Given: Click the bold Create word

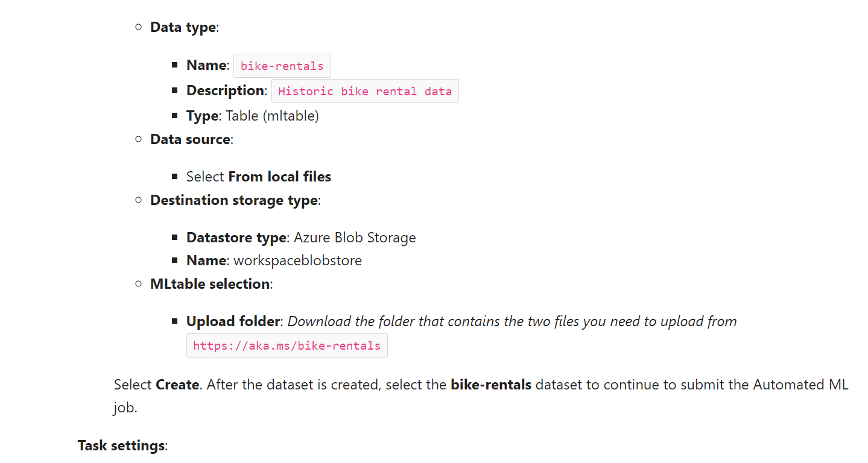Looking at the screenshot, I should click(177, 385).
